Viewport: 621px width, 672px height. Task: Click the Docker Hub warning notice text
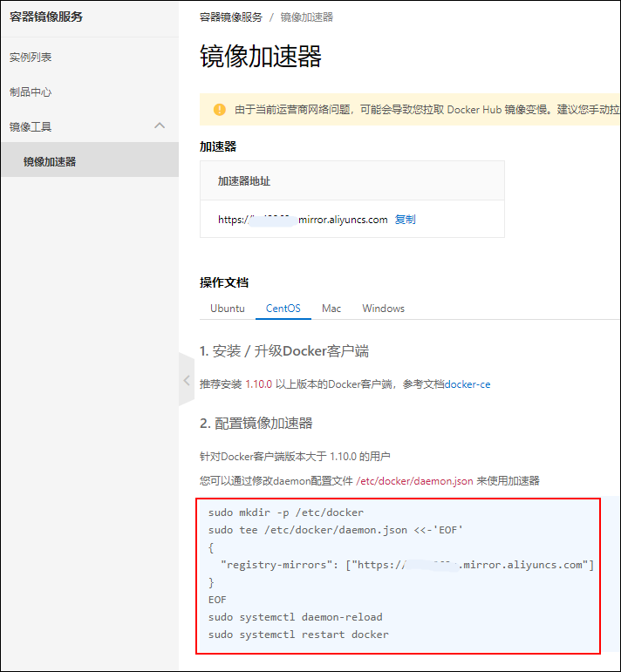tap(427, 110)
